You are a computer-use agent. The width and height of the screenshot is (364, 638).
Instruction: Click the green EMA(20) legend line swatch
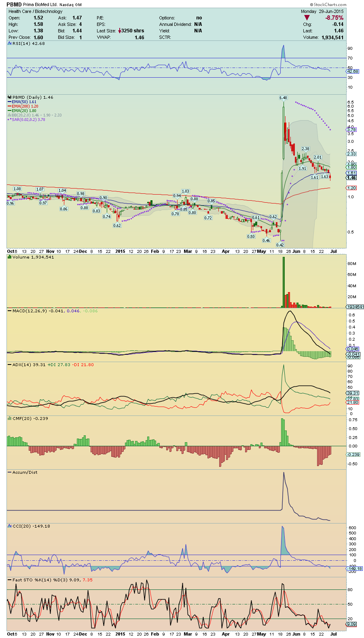tap(9, 111)
